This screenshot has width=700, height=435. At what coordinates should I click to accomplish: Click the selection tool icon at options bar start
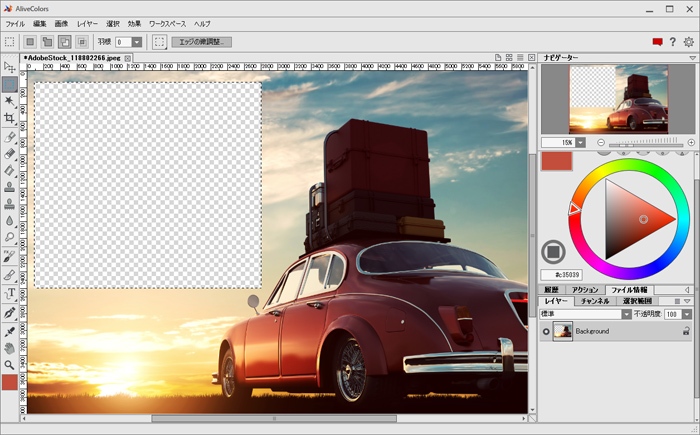pyautogui.click(x=9, y=42)
